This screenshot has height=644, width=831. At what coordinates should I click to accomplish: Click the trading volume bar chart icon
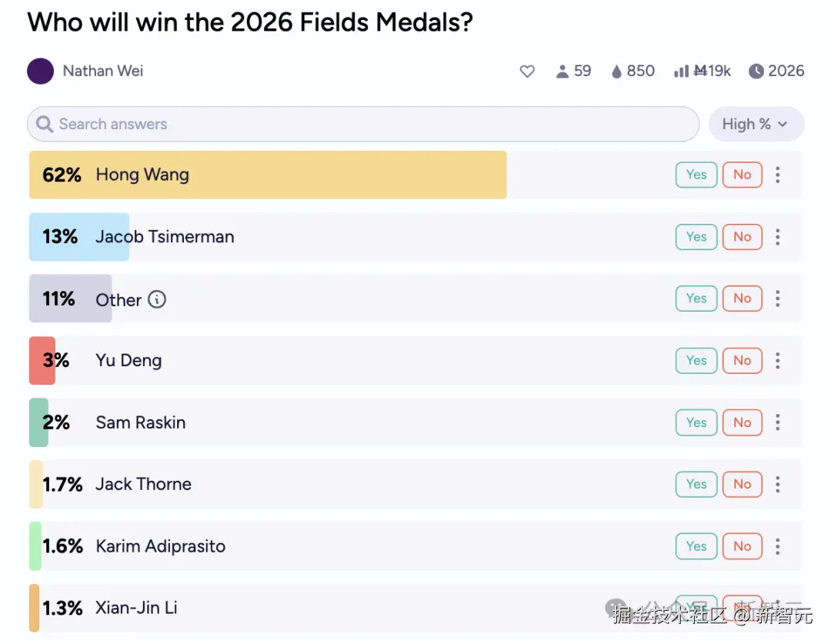pyautogui.click(x=681, y=72)
